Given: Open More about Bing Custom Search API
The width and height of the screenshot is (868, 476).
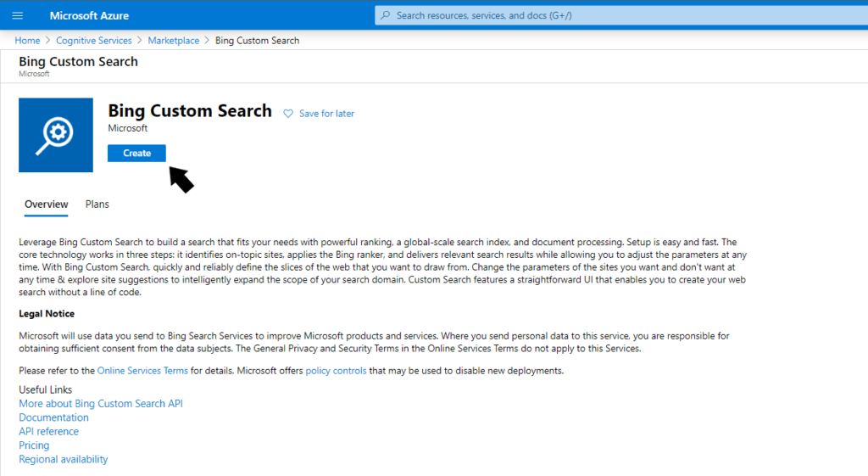Looking at the screenshot, I should 101,404.
